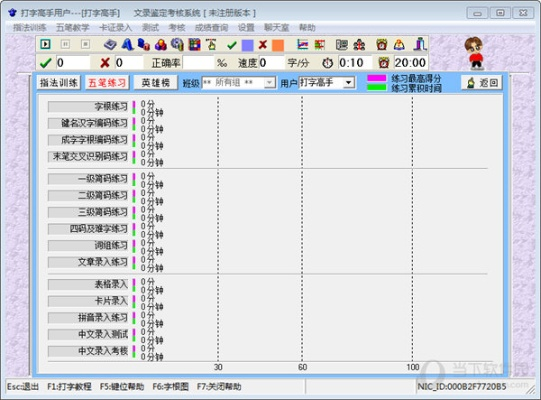
Task: Open the 帮助 menu
Action: (307, 28)
